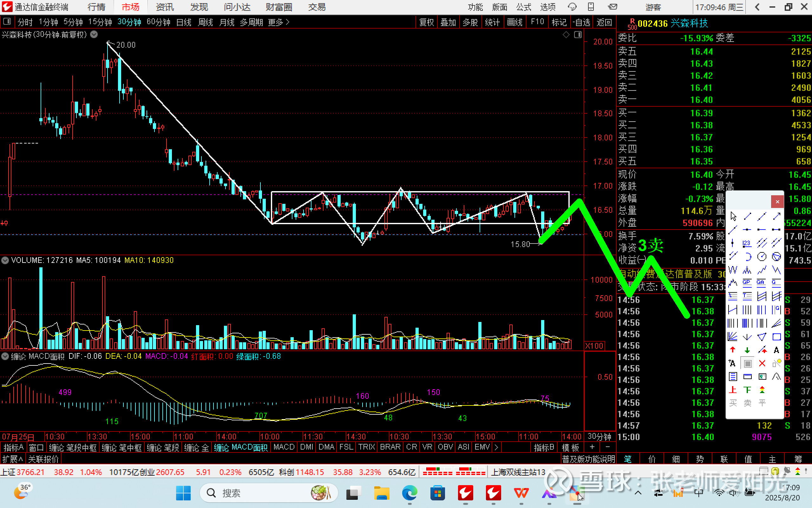Expand more indicators arrow after EMV
The image size is (812, 508).
coord(496,447)
